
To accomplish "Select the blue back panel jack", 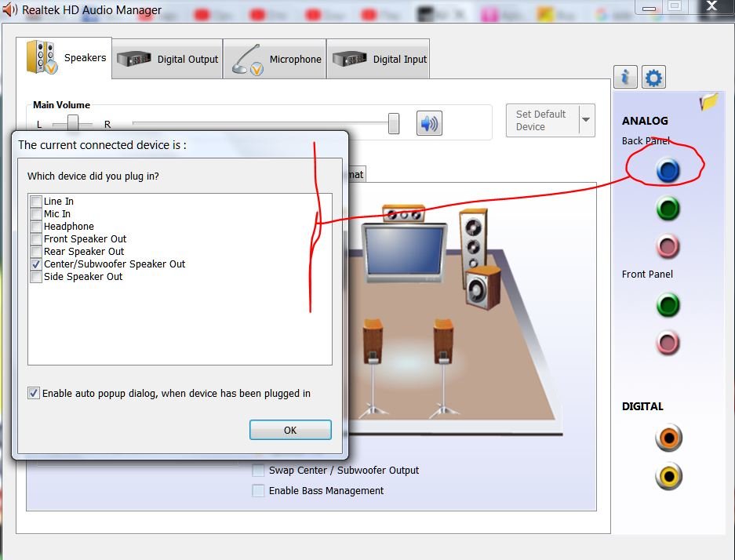I will click(668, 169).
